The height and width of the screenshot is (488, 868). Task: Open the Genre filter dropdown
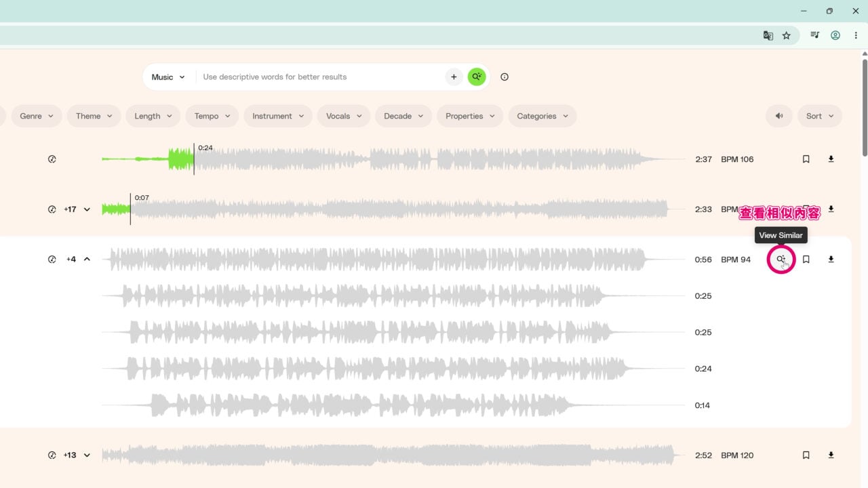pyautogui.click(x=37, y=116)
